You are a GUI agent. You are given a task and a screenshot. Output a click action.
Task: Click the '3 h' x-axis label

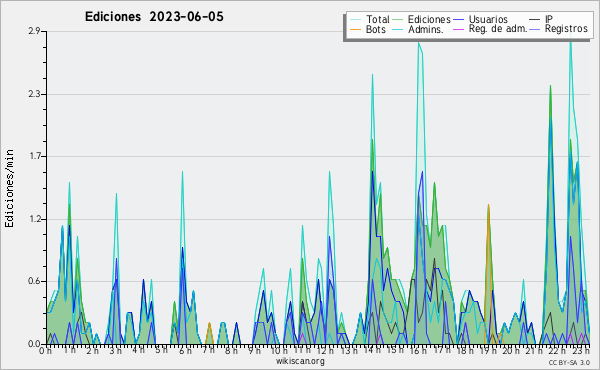(116, 351)
